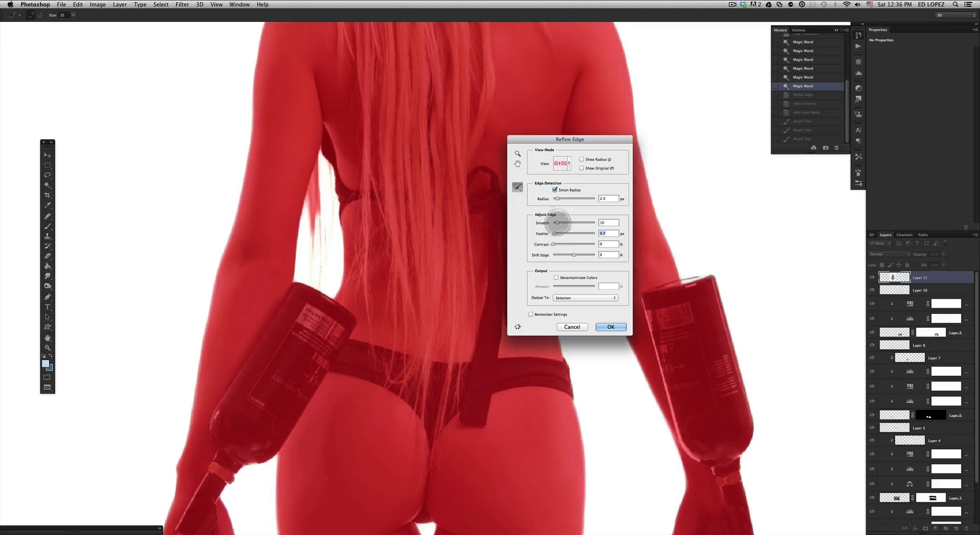Open the Adjustments panel icon in dock
The height and width of the screenshot is (535, 980).
[x=859, y=88]
